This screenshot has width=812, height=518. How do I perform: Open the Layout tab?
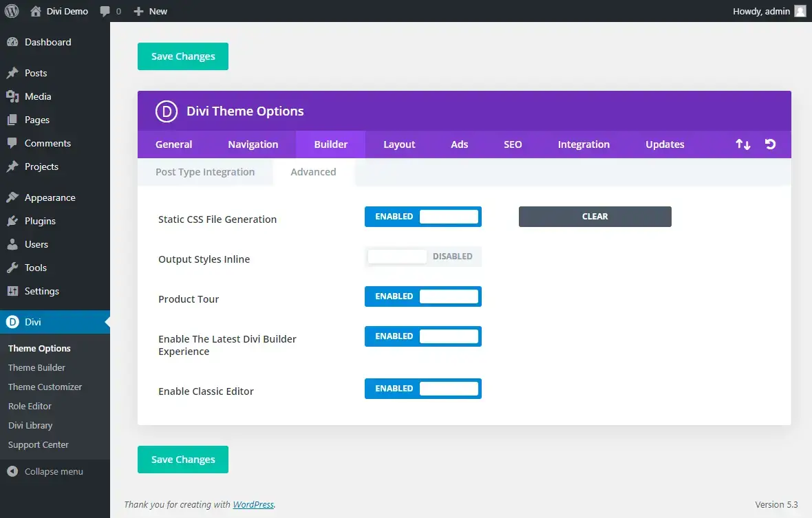[x=398, y=144]
